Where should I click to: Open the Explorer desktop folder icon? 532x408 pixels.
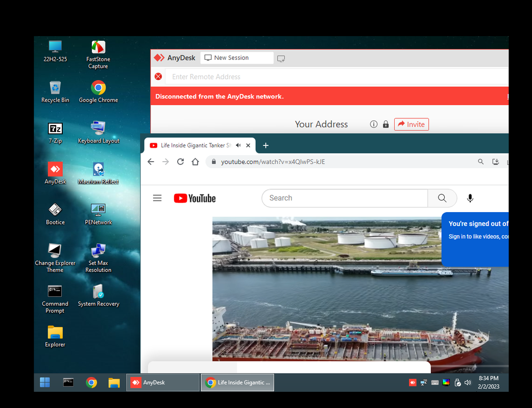point(55,337)
